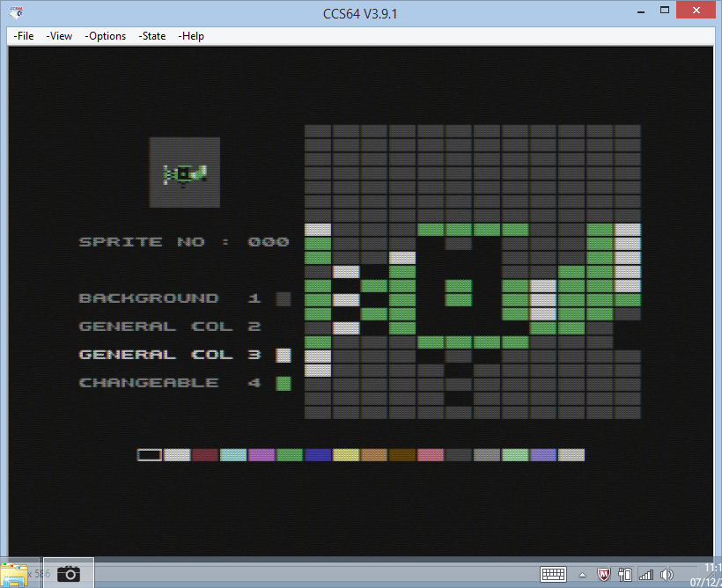
Task: Click the sprite preview thumbnail
Action: click(184, 172)
